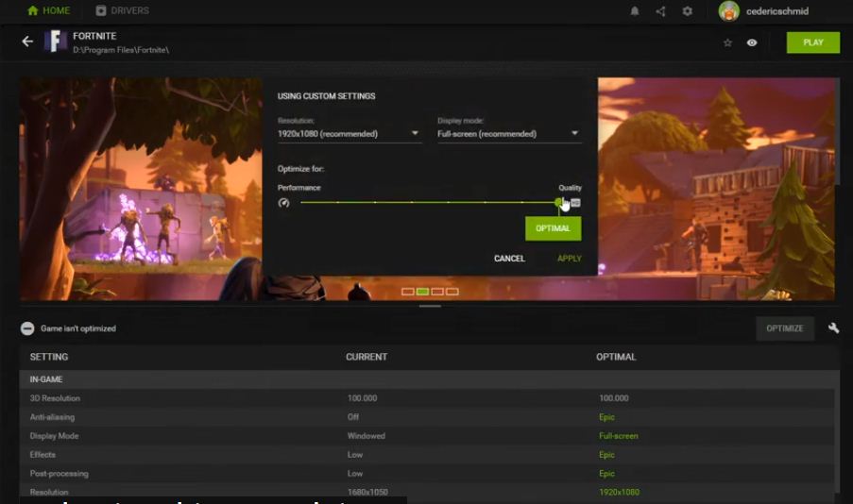Cancel the custom settings dialog
The image size is (853, 504).
(x=509, y=259)
